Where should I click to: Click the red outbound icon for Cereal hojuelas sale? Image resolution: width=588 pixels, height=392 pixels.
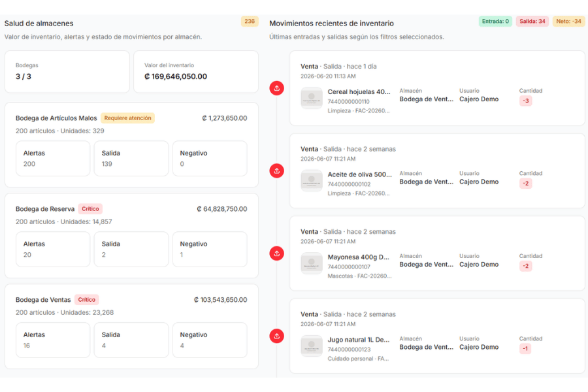point(277,88)
